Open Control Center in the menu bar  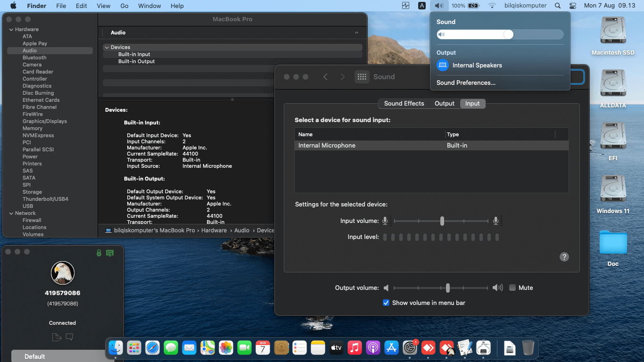(x=573, y=6)
